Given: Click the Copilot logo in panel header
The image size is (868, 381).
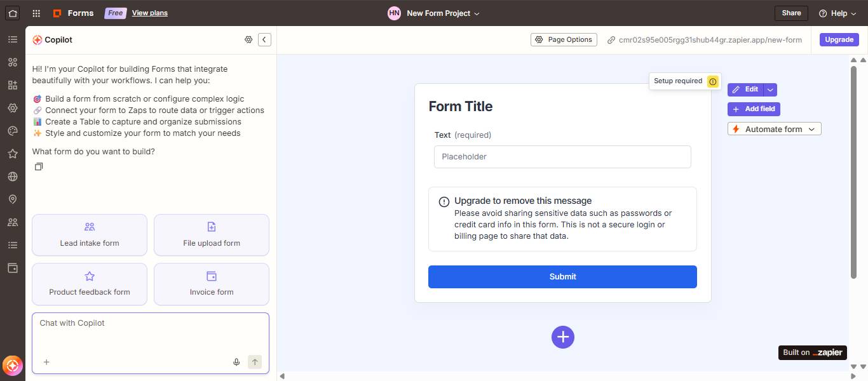Looking at the screenshot, I should coord(37,39).
